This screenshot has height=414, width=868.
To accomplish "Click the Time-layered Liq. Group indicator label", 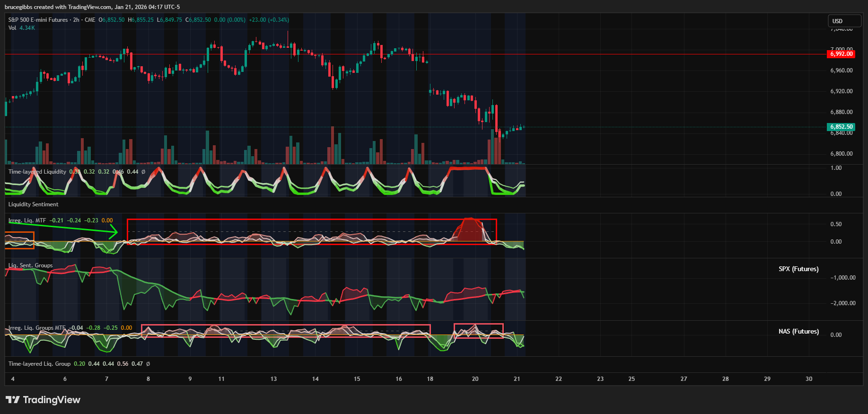I will [x=39, y=364].
